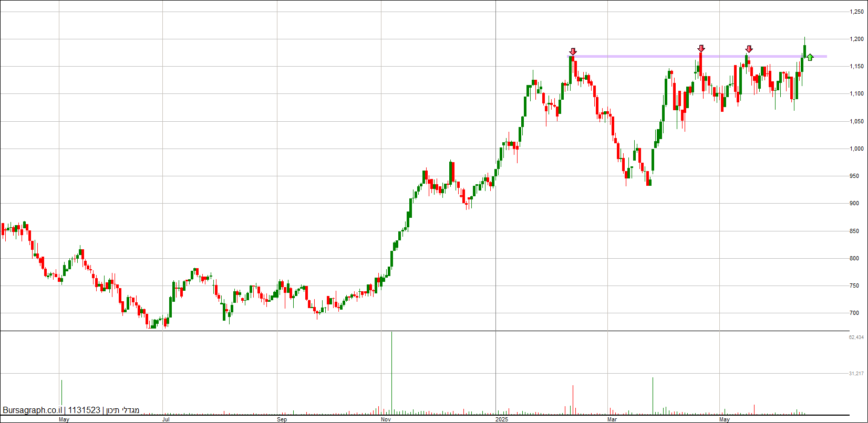Click the 850 price axis label
This screenshot has height=423, width=868.
pyautogui.click(x=855, y=231)
